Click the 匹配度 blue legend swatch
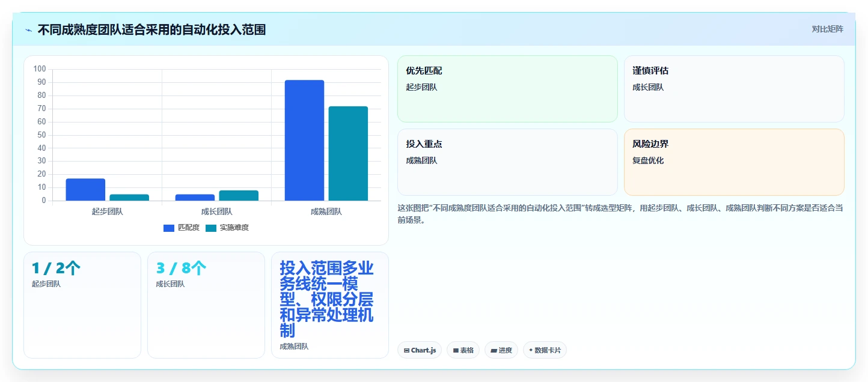The height and width of the screenshot is (382, 868). (x=170, y=228)
